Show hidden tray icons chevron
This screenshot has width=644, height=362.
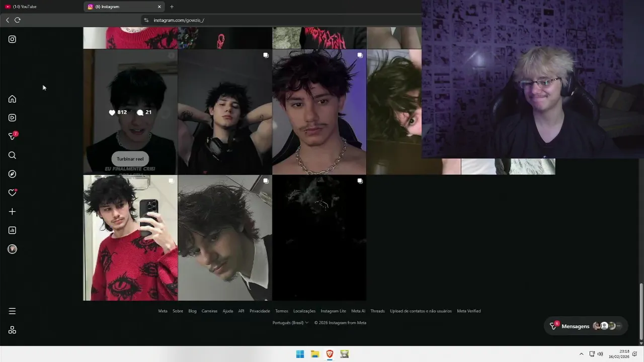(x=582, y=354)
